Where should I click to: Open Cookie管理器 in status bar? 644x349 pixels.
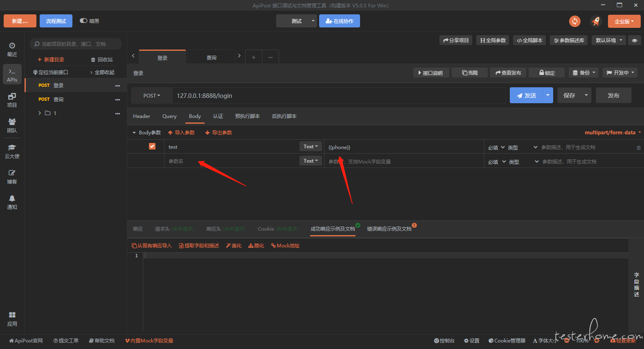(507, 341)
